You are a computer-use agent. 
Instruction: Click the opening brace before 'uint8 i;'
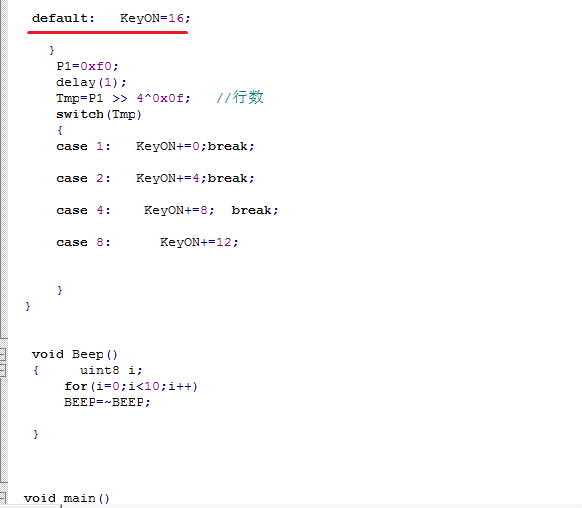(x=36, y=370)
